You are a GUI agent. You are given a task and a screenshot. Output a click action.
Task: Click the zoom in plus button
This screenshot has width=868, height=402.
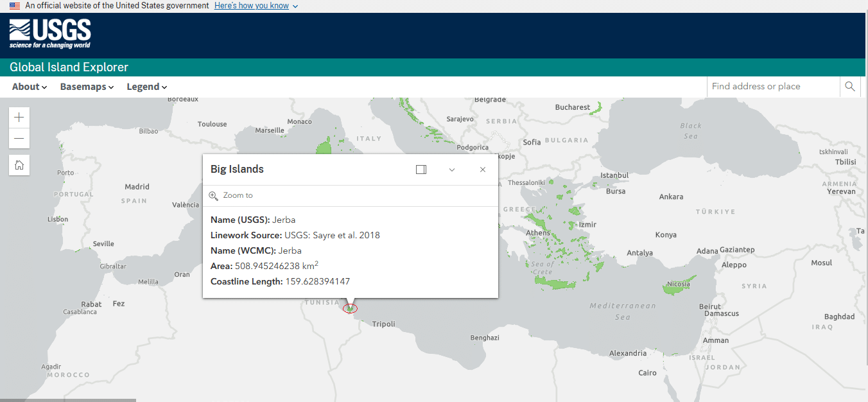19,118
